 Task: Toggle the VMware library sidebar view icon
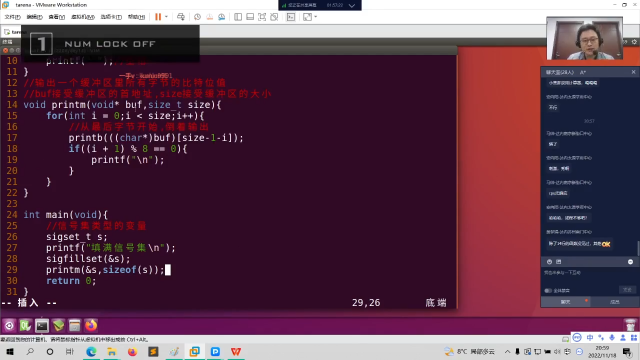(238, 17)
